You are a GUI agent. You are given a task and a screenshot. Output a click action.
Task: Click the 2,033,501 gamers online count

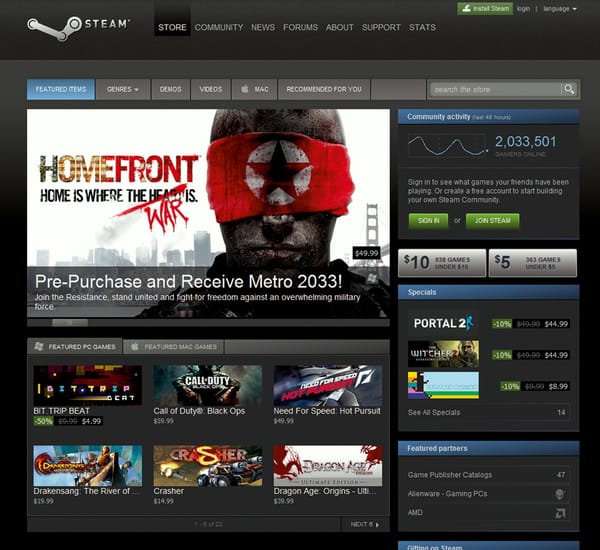(525, 142)
